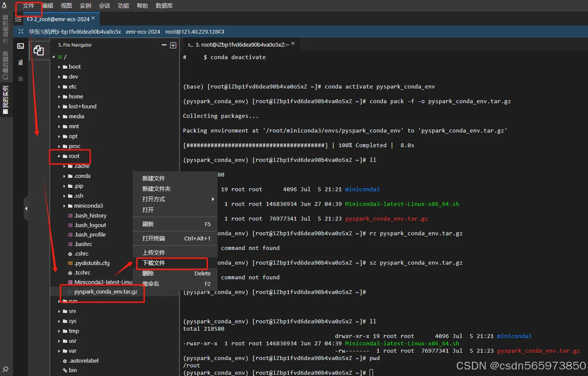588x376 pixels.
Task: Expand the usr folder arrow
Action: [x=59, y=341]
